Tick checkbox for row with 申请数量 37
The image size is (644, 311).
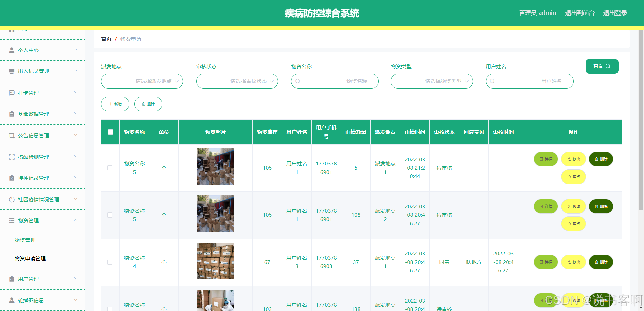(x=110, y=262)
